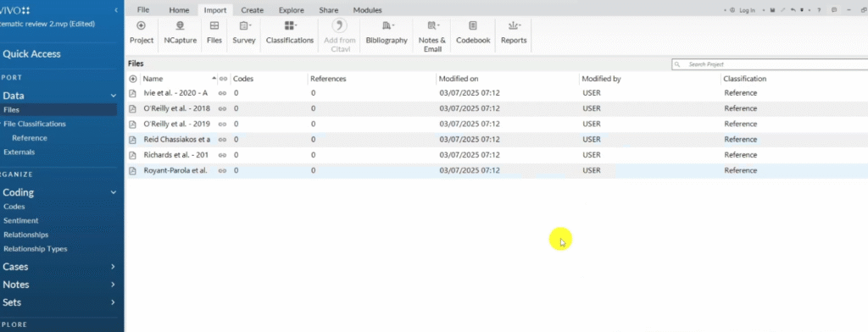Click USER in the Royant-Parola row
Screen dimensions: 868x332
591,170
